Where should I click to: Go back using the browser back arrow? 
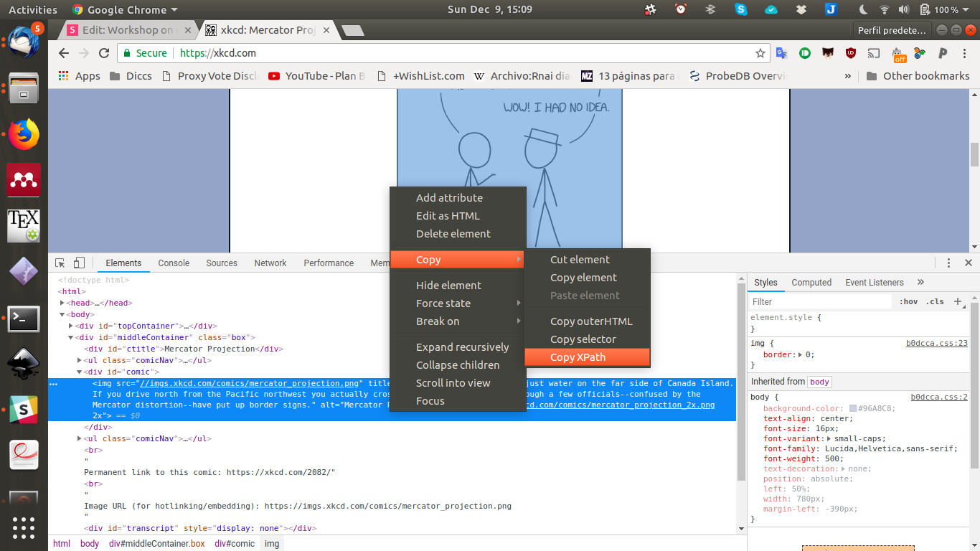click(x=64, y=53)
